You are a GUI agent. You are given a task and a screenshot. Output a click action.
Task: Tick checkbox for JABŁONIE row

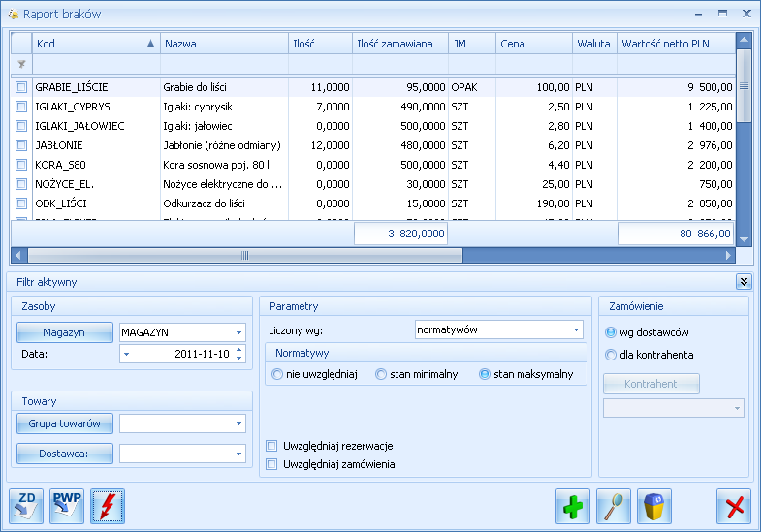21,145
